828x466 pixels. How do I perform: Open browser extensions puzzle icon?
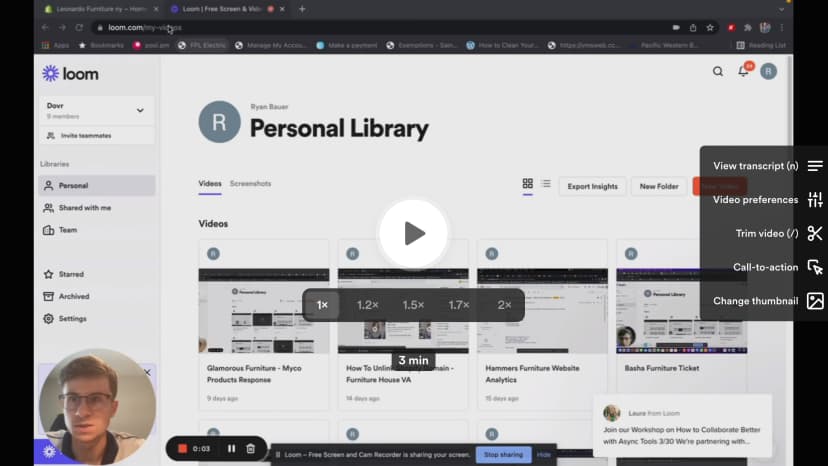click(747, 27)
